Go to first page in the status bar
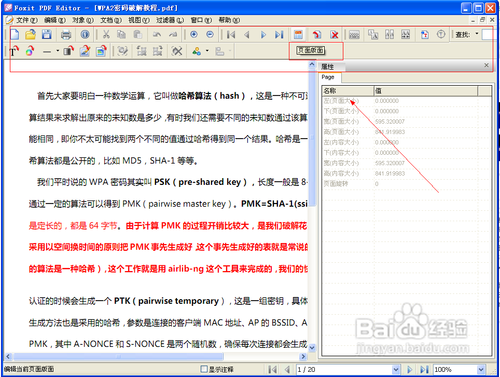500x377 pixels. [273, 369]
